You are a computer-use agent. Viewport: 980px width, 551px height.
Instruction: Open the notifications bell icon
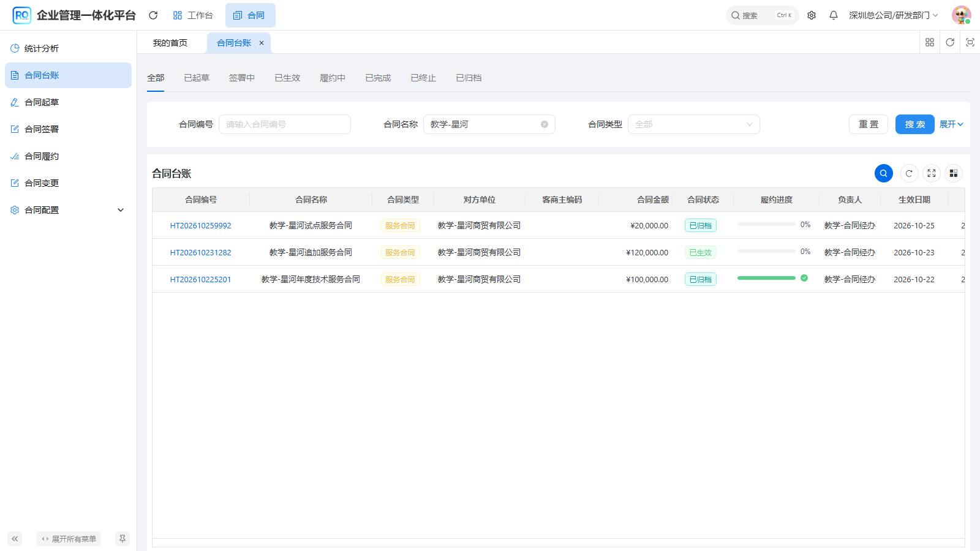(x=834, y=15)
